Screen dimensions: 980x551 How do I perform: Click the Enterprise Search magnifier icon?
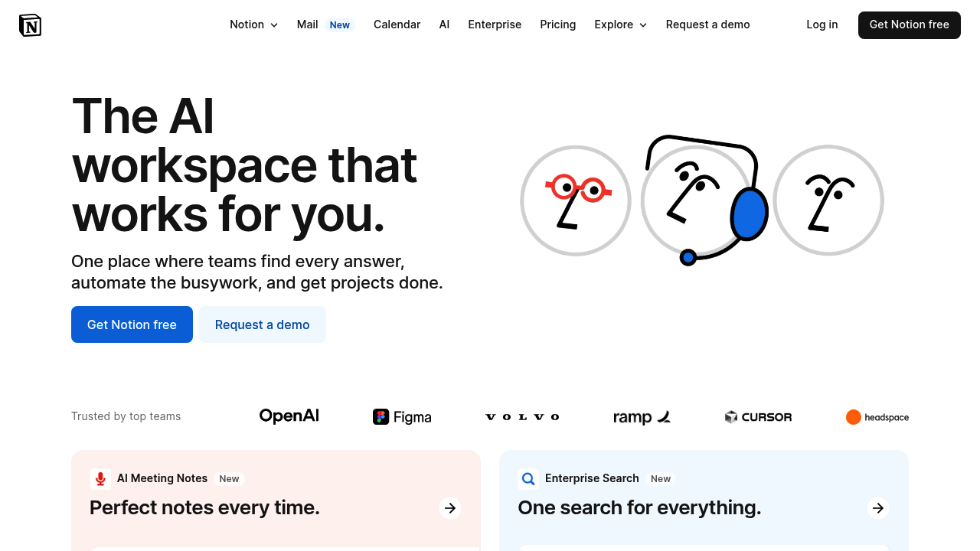[x=528, y=479]
